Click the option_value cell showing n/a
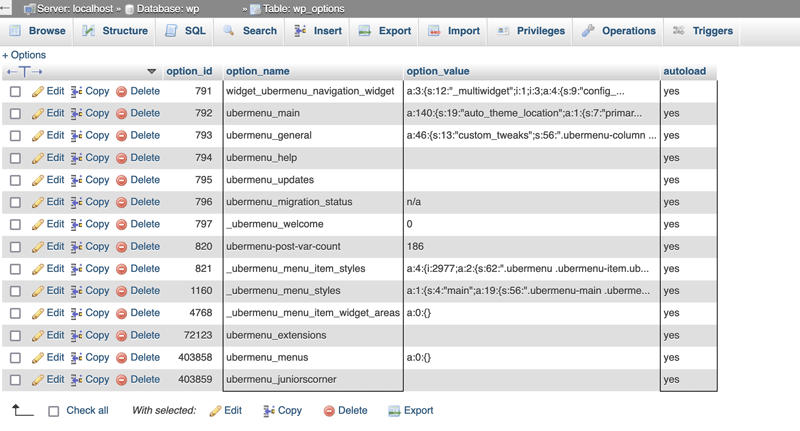This screenshot has height=431, width=800. tap(531, 202)
